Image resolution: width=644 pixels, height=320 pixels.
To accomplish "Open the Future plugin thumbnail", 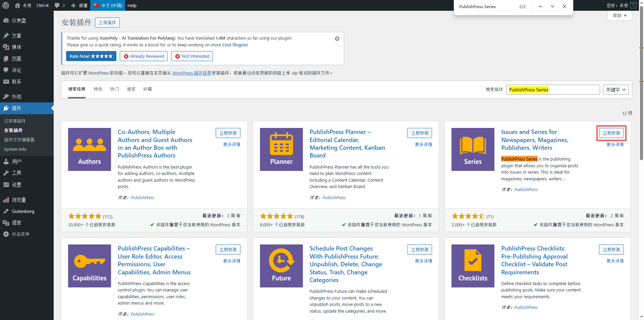I will tap(281, 266).
